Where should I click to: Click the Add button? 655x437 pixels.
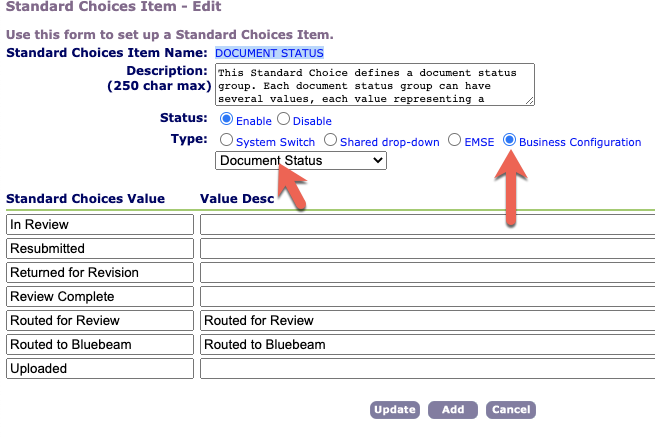[452, 410]
